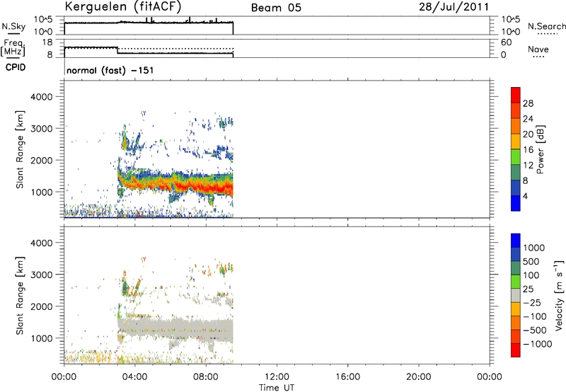Click the light green Velocity segment between 25 and 100
The width and height of the screenshot is (566, 392).
516,282
